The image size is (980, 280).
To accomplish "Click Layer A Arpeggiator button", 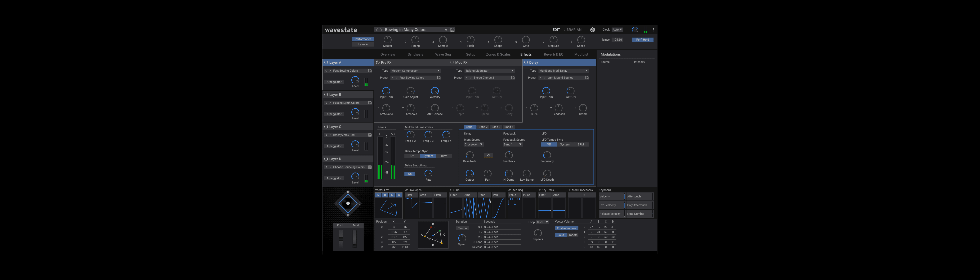I will 334,82.
